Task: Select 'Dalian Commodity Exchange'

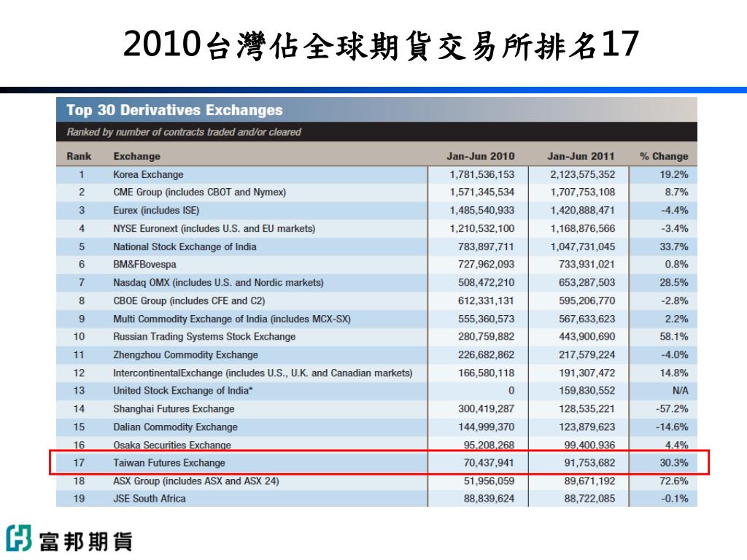Action: point(175,427)
